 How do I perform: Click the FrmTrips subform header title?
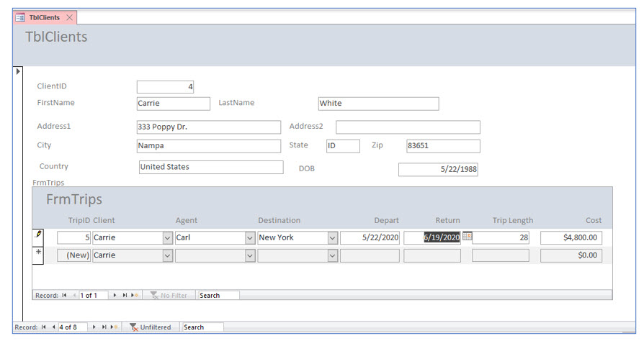[x=74, y=199]
